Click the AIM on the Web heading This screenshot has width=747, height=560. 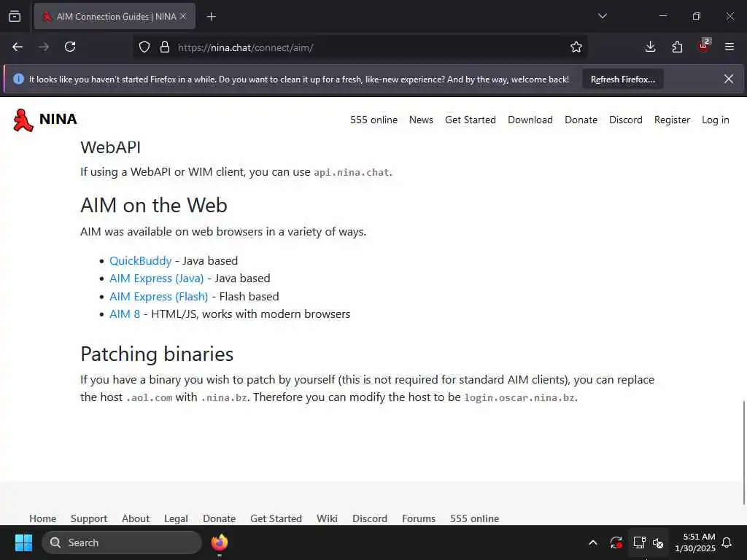pyautogui.click(x=154, y=205)
